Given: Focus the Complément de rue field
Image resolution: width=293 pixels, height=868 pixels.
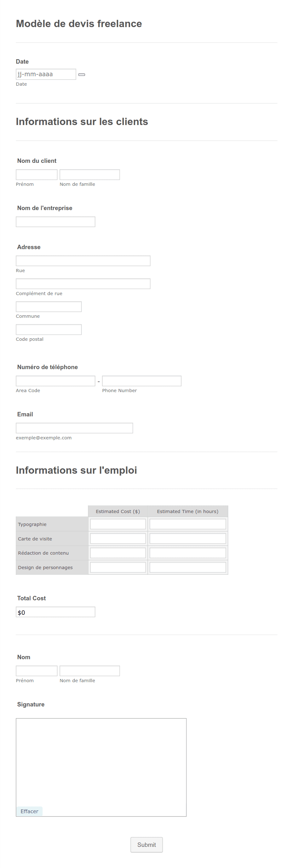Looking at the screenshot, I should 83,284.
